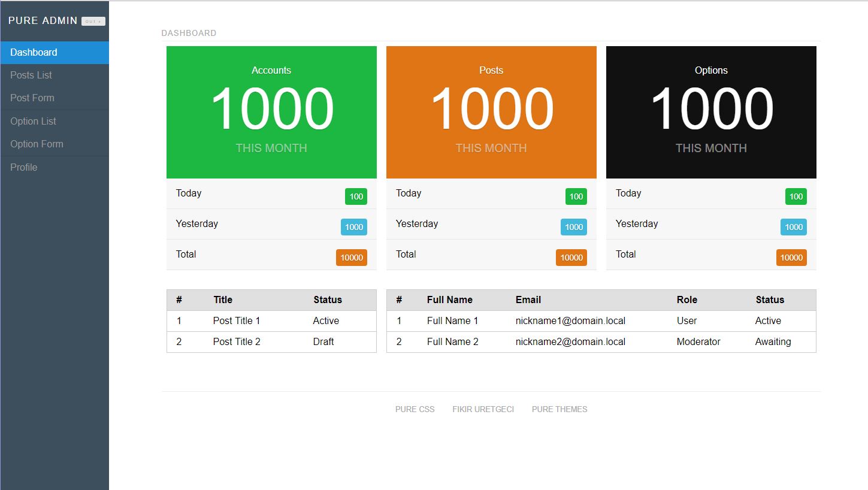This screenshot has width=868, height=490.
Task: Click nickname1@domain.local email
Action: tap(570, 321)
